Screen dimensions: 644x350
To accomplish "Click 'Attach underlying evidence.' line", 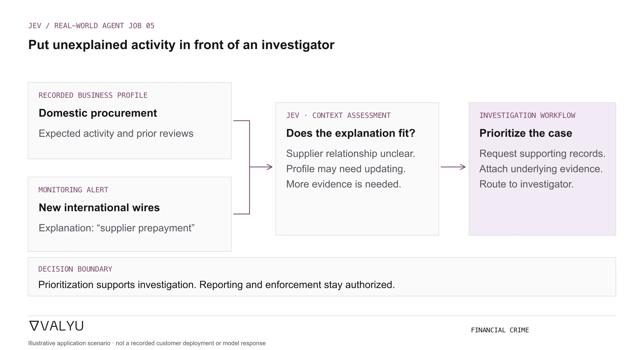I will (x=541, y=169).
